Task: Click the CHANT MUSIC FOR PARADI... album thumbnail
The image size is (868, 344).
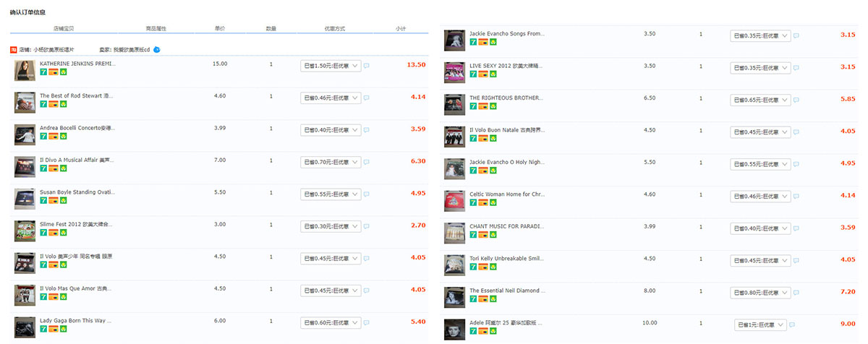Action: click(x=454, y=233)
